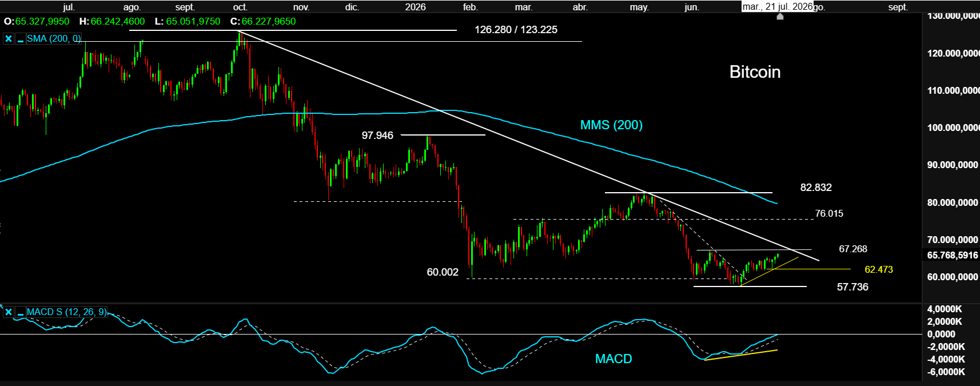Click the cursor date label mar., 21 jul. 2026
Viewport: 980px width, 386px height.
[x=778, y=6]
